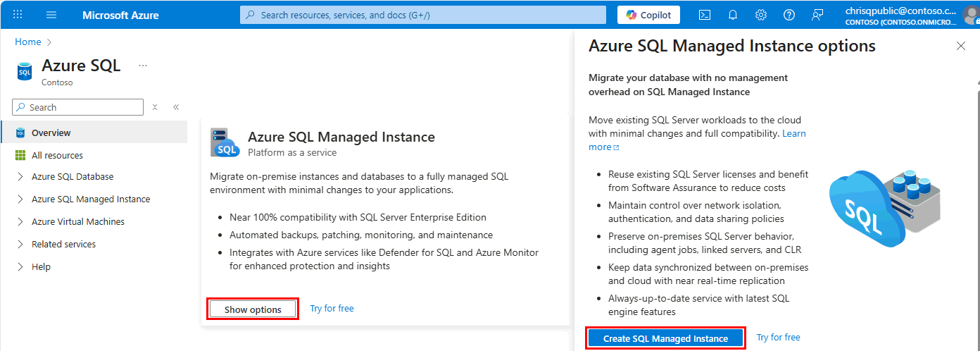Open the Azure portal waffle menu
The width and height of the screenshot is (980, 351).
18,15
